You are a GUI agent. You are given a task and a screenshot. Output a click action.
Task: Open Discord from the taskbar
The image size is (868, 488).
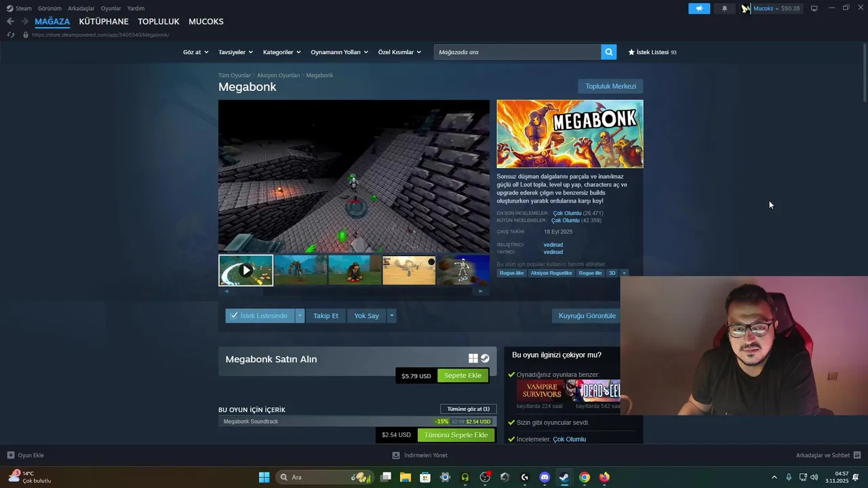tap(545, 477)
